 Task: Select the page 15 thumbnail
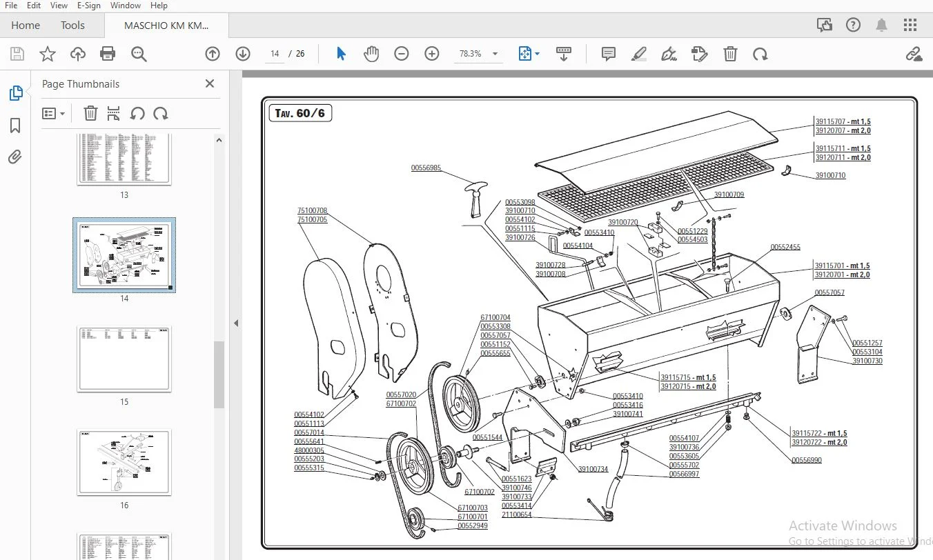(124, 359)
